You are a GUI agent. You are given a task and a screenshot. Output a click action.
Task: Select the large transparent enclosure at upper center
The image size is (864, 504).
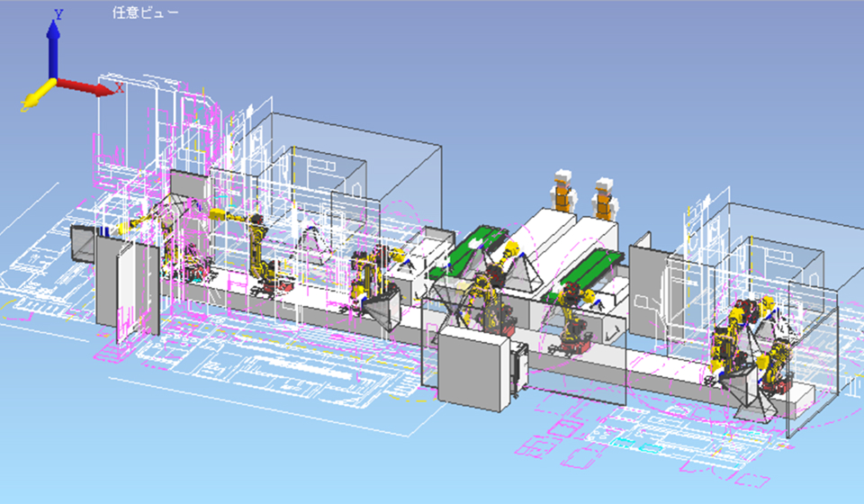point(360,144)
